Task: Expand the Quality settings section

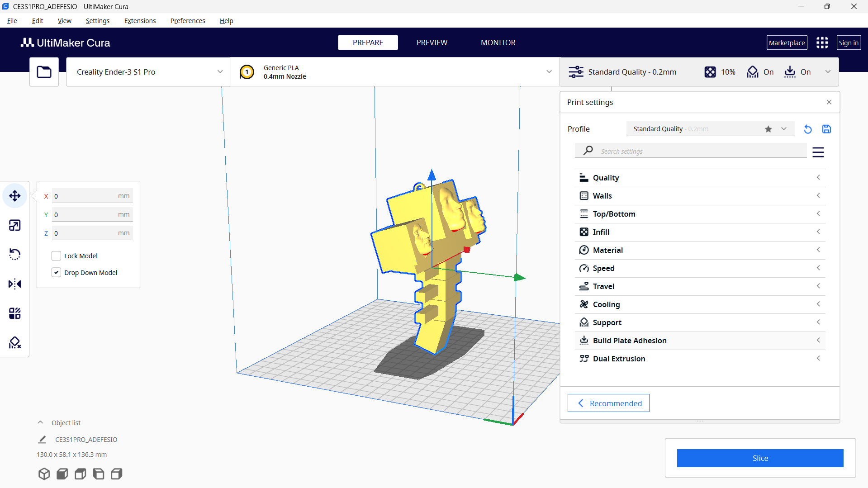Action: point(700,178)
